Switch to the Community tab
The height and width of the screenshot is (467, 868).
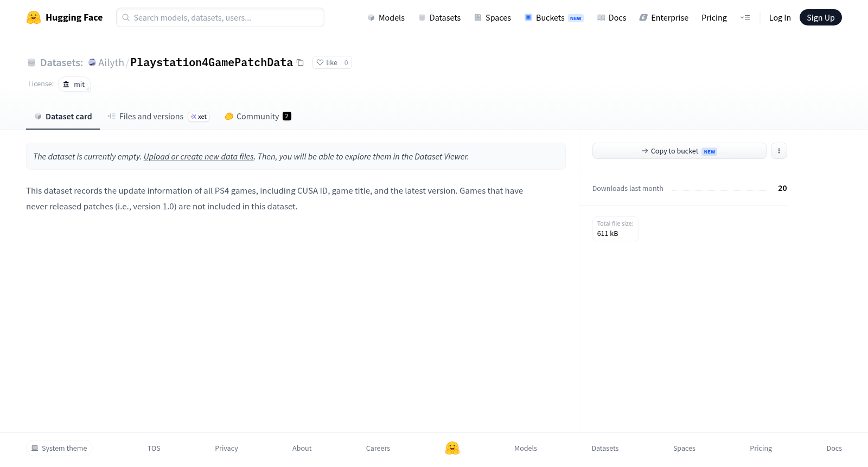tap(258, 116)
